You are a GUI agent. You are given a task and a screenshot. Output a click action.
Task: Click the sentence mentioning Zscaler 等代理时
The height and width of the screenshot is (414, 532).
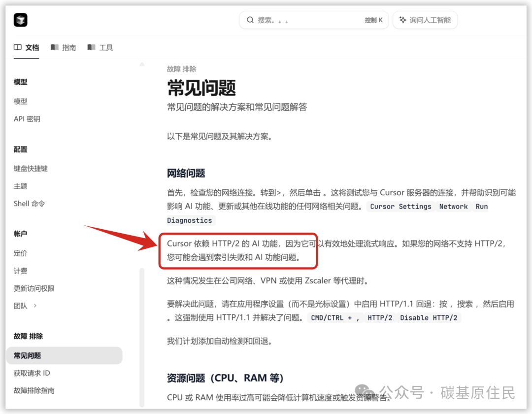point(268,281)
